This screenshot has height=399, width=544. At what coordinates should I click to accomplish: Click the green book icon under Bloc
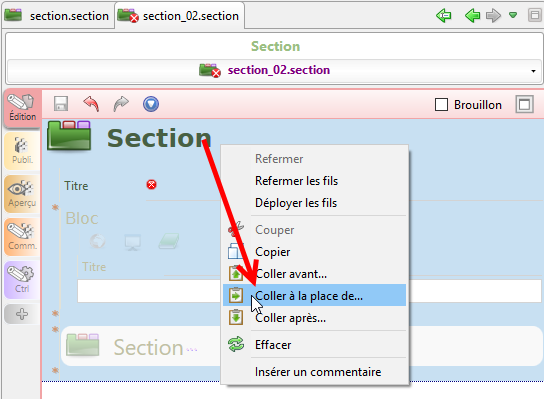point(169,241)
